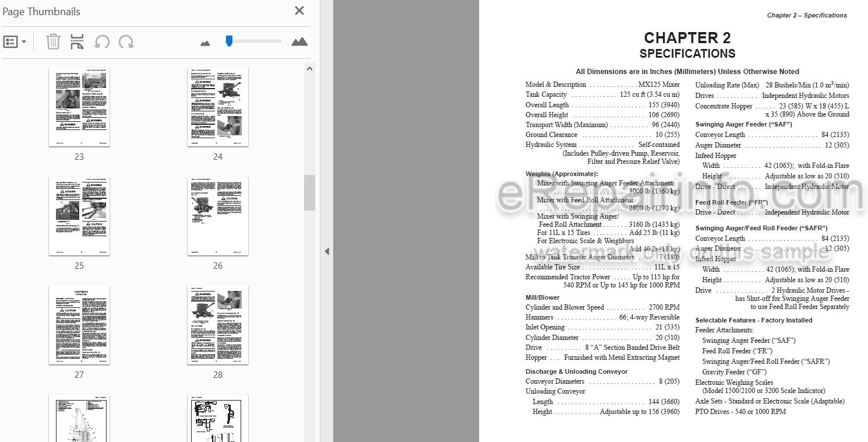868x442 pixels.
Task: Rotate page clockwise
Action: coord(126,42)
